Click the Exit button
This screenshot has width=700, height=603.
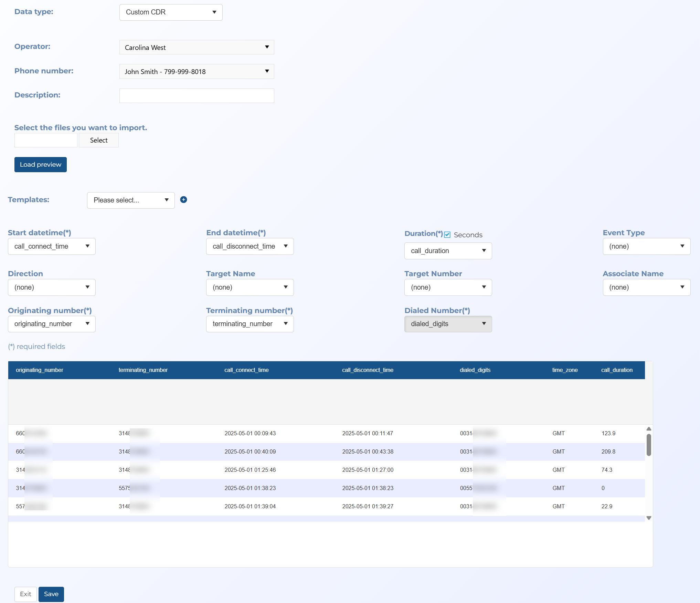[x=25, y=594]
